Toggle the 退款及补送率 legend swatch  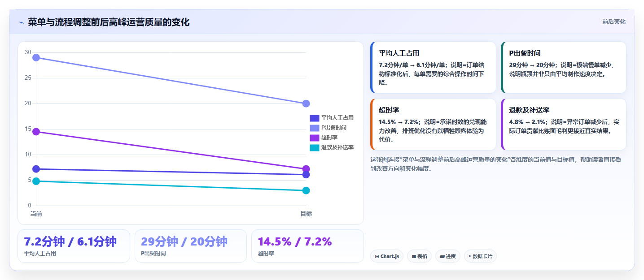coord(315,147)
